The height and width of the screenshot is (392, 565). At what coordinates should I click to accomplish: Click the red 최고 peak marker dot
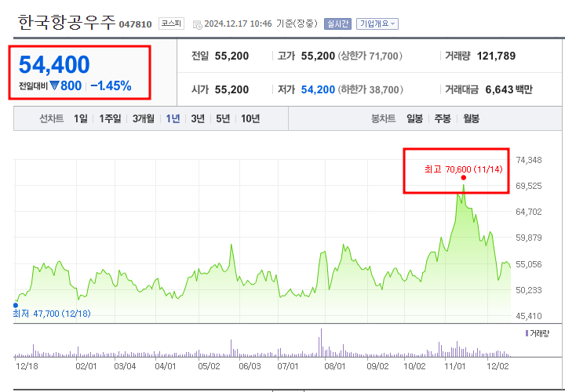tap(464, 177)
